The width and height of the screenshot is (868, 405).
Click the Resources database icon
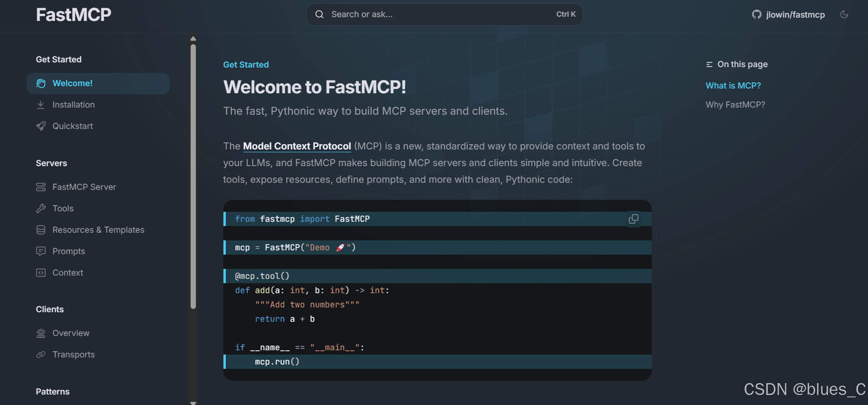(41, 230)
